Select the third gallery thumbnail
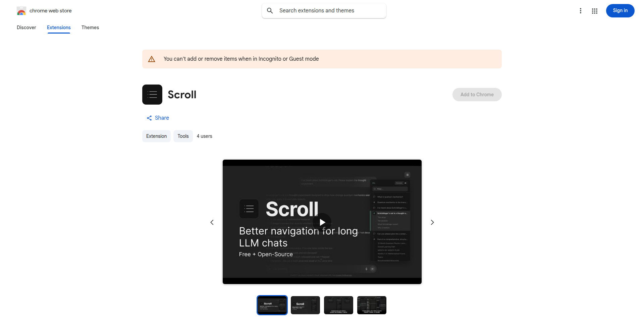Viewport: 644px width, 333px height. pyautogui.click(x=338, y=305)
